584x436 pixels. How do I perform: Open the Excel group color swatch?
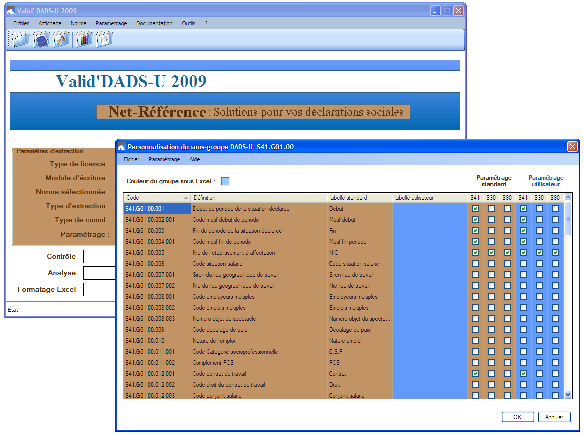tap(225, 181)
